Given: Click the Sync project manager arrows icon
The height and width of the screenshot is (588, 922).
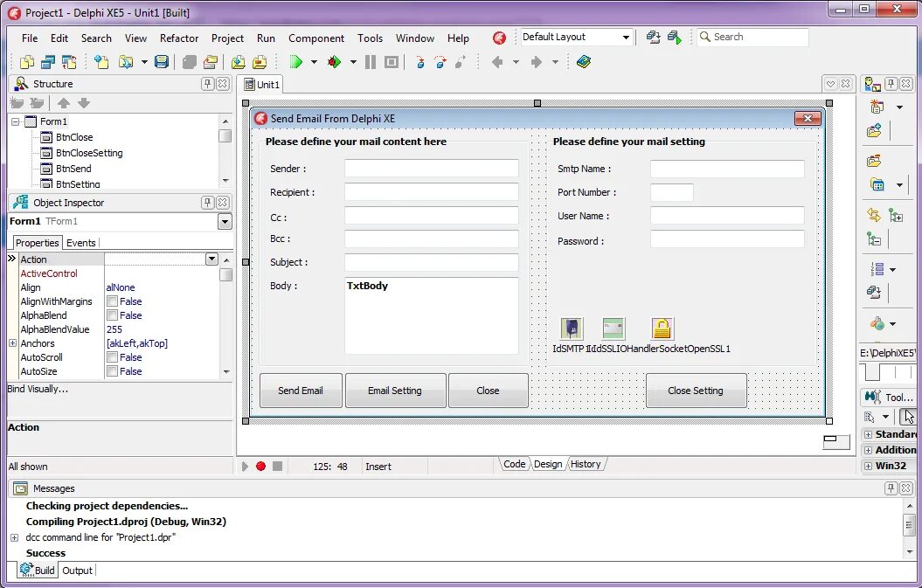Looking at the screenshot, I should [874, 215].
